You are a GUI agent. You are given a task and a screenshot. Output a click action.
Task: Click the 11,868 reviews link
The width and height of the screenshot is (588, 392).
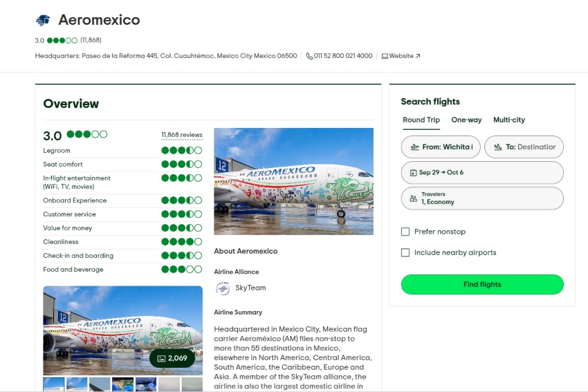(181, 135)
